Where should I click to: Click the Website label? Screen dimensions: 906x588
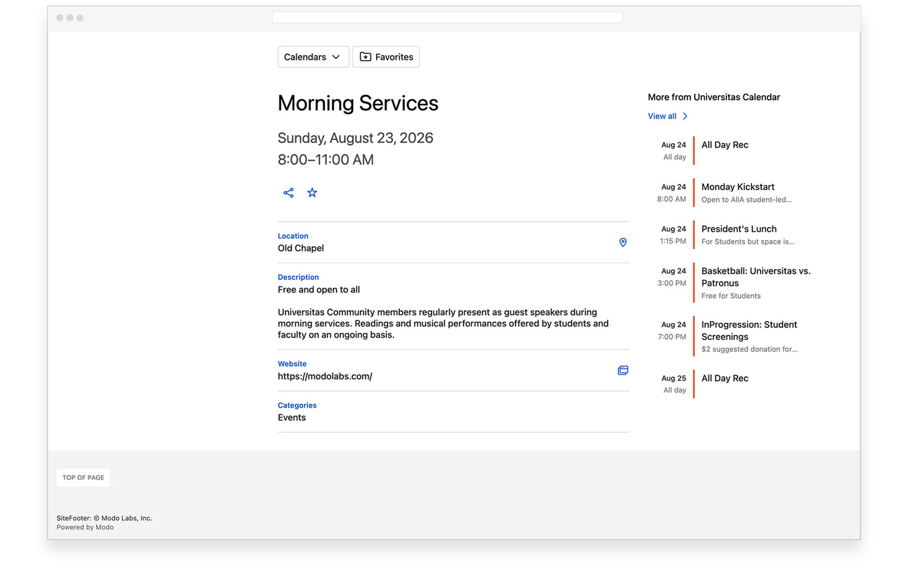[x=292, y=364]
